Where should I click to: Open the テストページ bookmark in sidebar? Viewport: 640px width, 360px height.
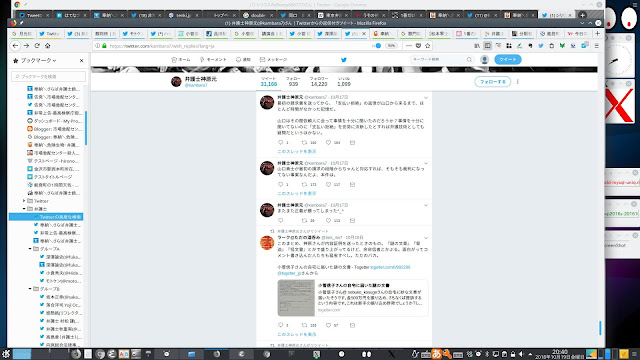[x=54, y=161]
